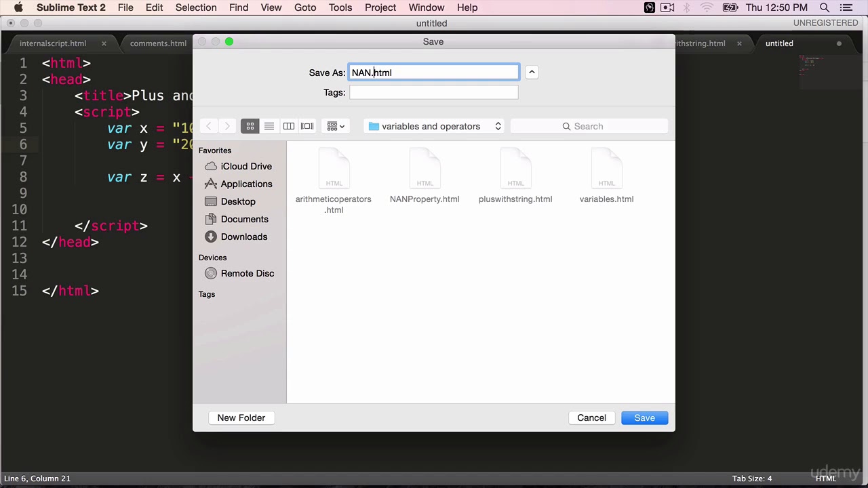Image resolution: width=868 pixels, height=488 pixels.
Task: Open the Apple menu
Action: pos(18,7)
